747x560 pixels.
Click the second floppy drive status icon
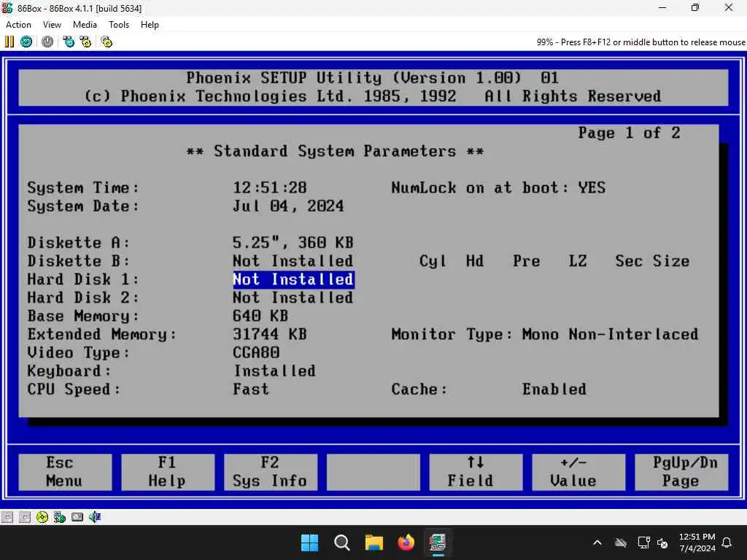(x=24, y=517)
